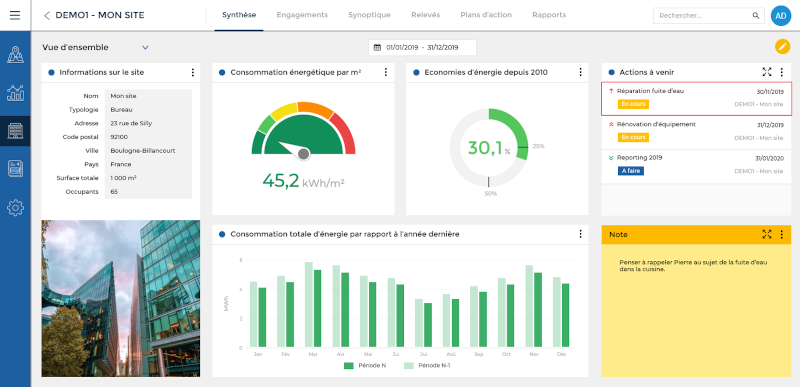Toggle Période N-1 legend in the chart
This screenshot has width=800, height=387.
pyautogui.click(x=427, y=366)
